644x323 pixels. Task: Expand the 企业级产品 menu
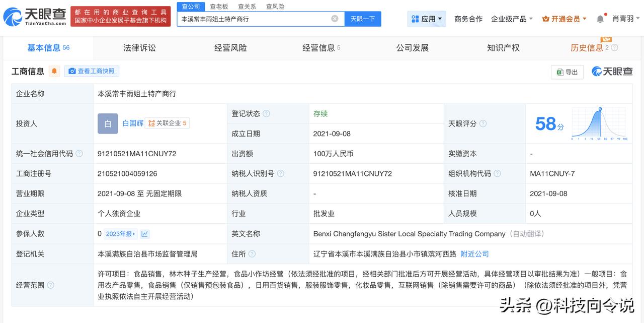(x=512, y=19)
